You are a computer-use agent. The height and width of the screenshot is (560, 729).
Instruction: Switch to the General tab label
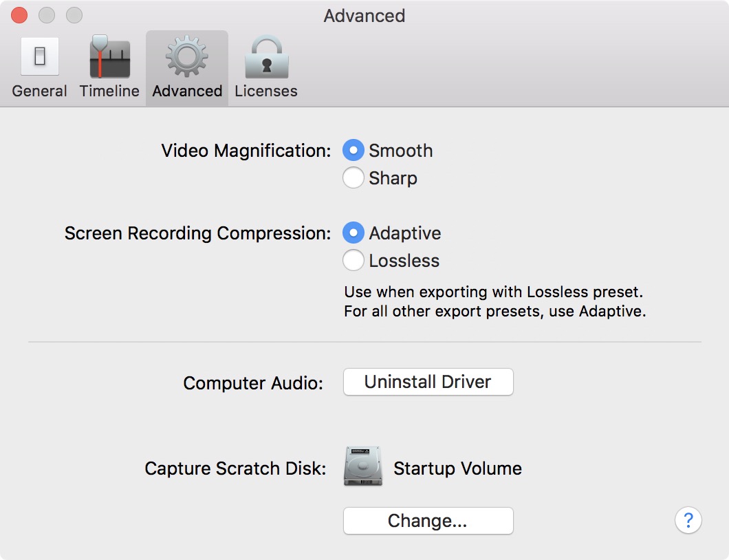click(x=39, y=91)
